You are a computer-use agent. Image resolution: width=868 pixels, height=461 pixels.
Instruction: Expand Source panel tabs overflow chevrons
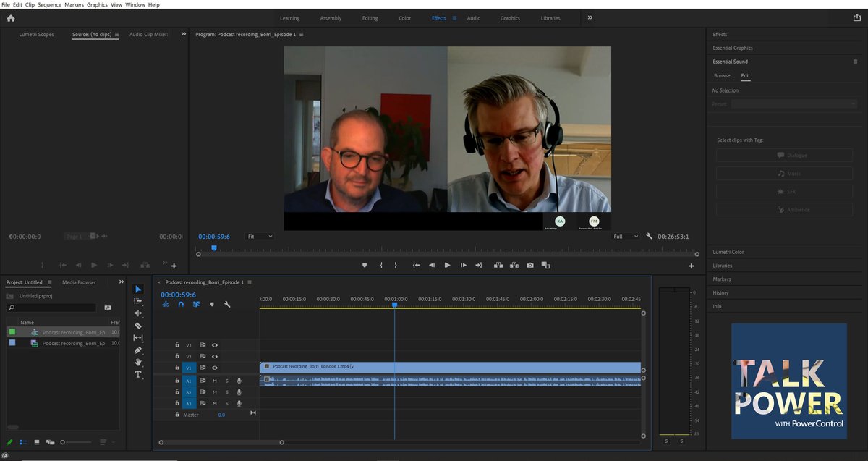[x=183, y=34]
